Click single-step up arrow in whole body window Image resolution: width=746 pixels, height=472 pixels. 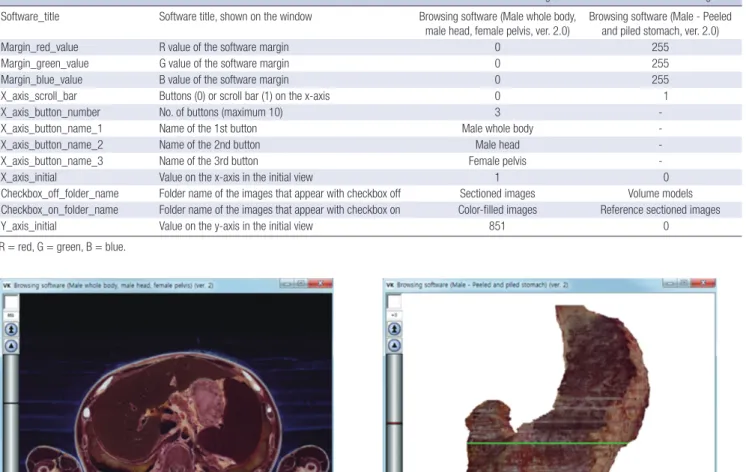pyautogui.click(x=11, y=346)
